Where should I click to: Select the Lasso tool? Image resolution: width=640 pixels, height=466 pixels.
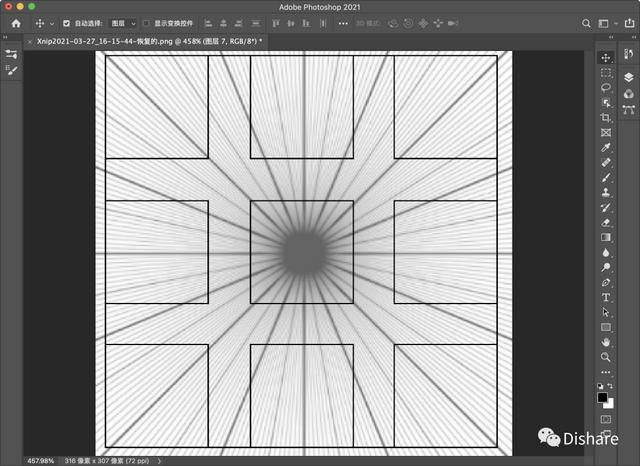606,88
